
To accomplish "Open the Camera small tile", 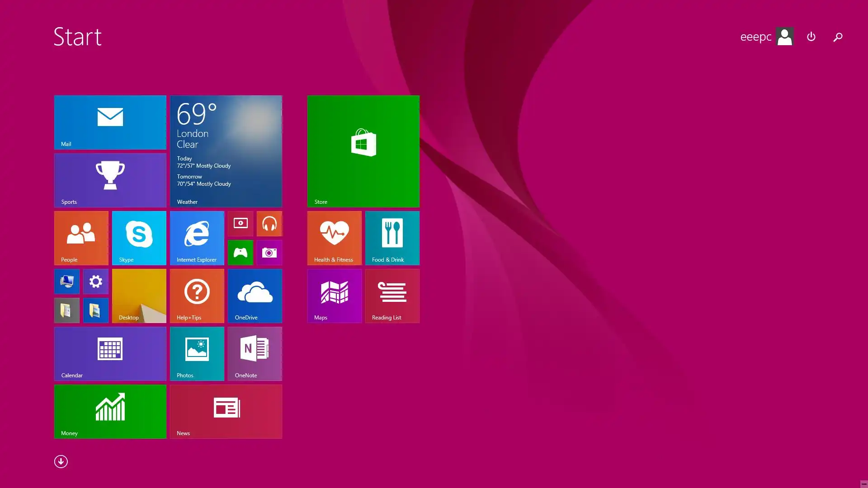I will coord(269,252).
